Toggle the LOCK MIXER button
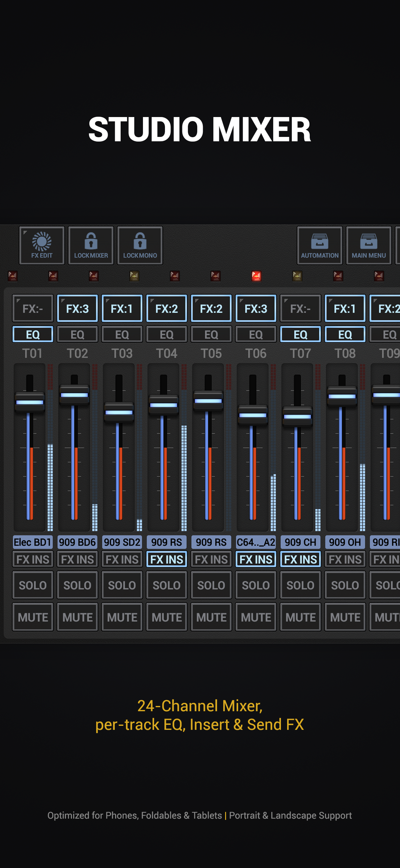 pyautogui.click(x=91, y=246)
